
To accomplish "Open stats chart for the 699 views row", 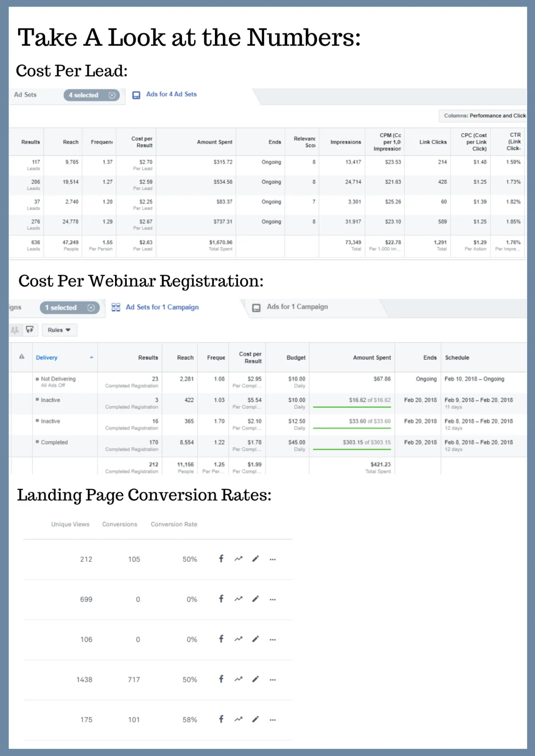I will (x=239, y=599).
